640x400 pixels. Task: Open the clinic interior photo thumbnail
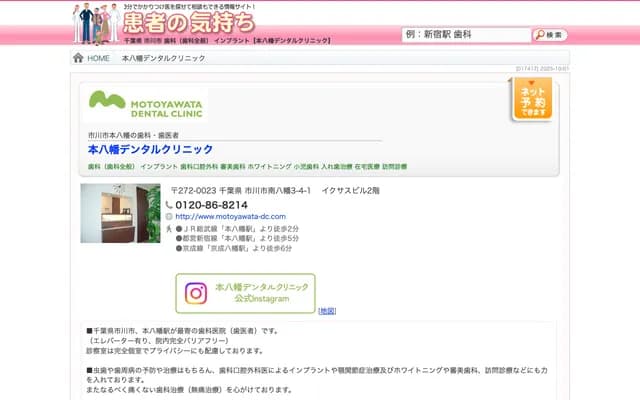[120, 213]
